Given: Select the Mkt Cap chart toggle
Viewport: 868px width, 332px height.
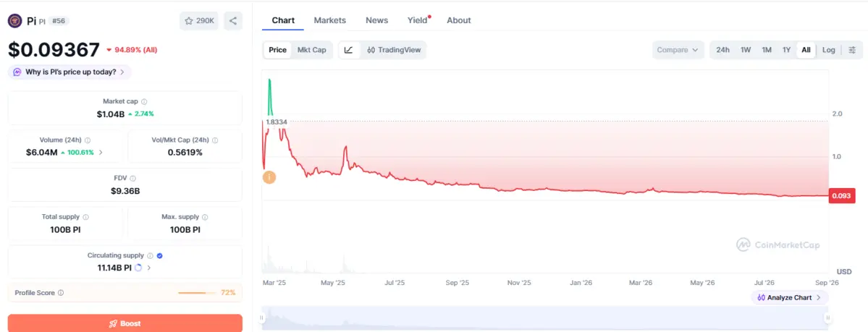Looking at the screenshot, I should pyautogui.click(x=312, y=50).
